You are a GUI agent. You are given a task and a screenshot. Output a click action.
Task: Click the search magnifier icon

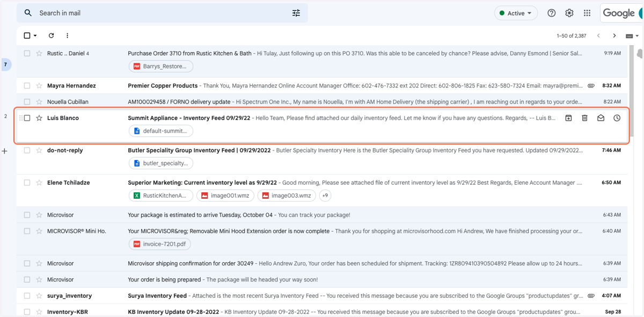(28, 13)
